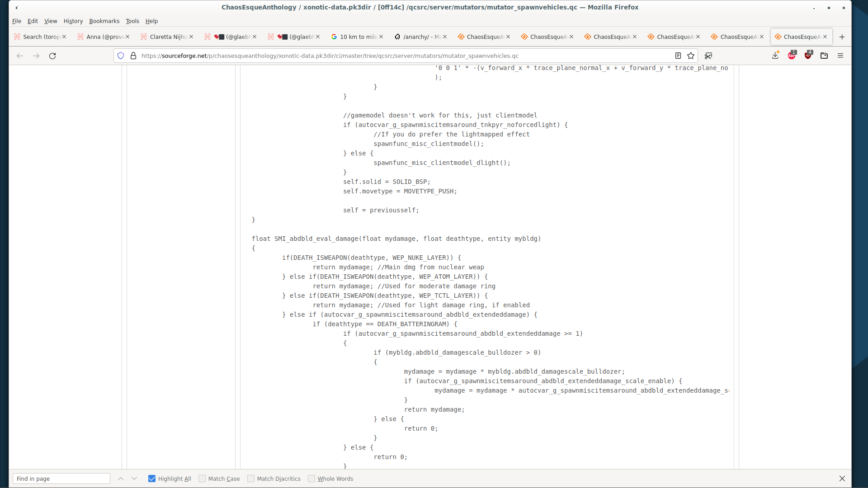
Task: Go to previous find result arrow
Action: [x=121, y=479]
